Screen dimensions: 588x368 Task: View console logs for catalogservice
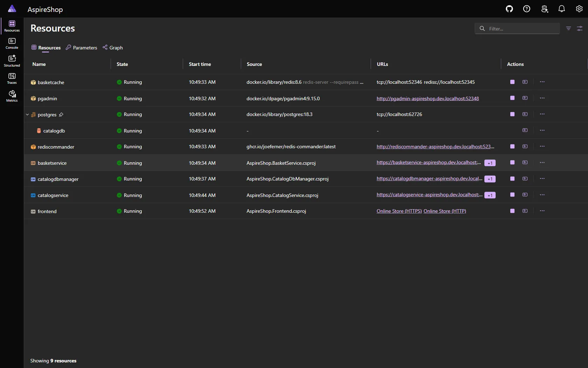(x=525, y=195)
